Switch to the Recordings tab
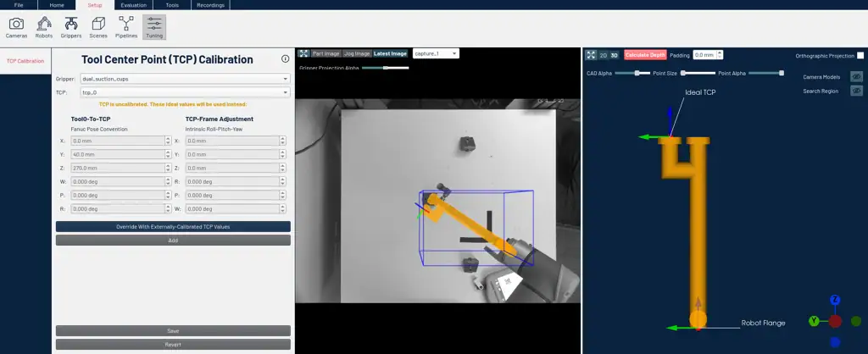 [210, 5]
